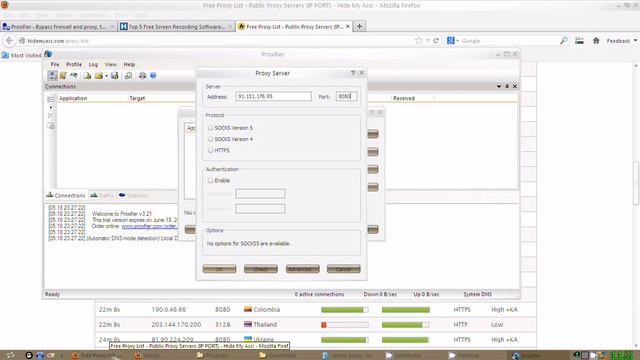Go back with Firefox back arrow

(9, 40)
